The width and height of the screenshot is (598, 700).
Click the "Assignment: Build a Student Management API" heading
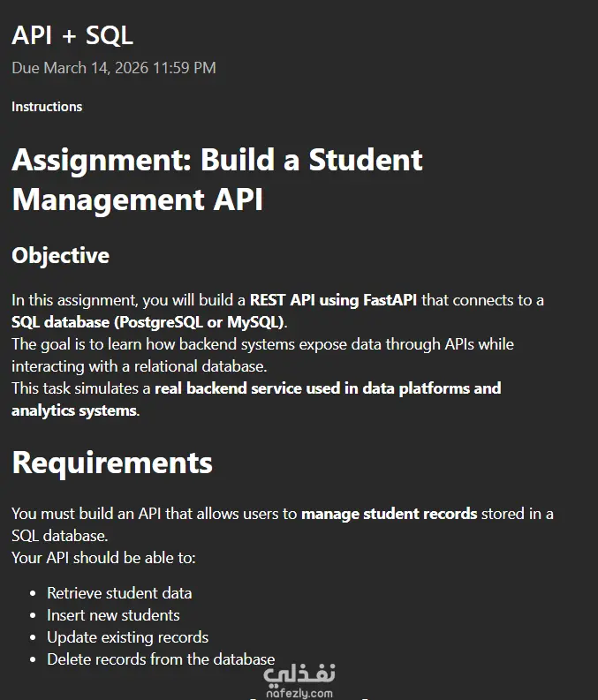point(217,179)
